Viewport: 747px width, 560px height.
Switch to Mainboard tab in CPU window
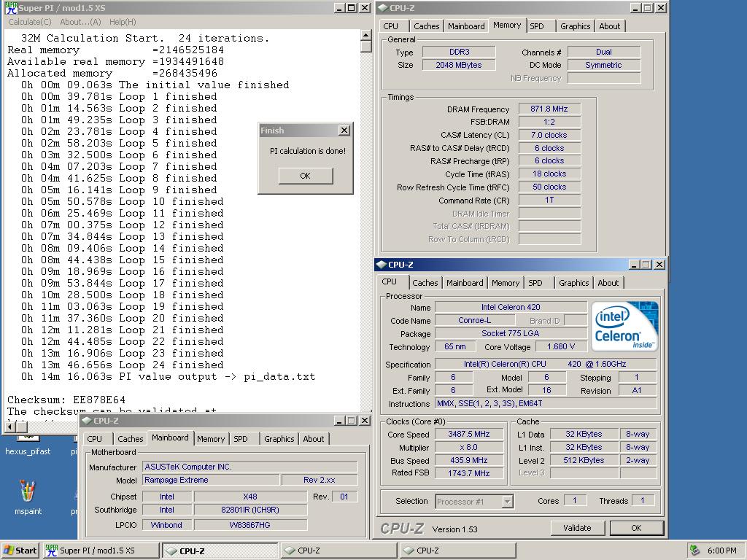[x=465, y=283]
